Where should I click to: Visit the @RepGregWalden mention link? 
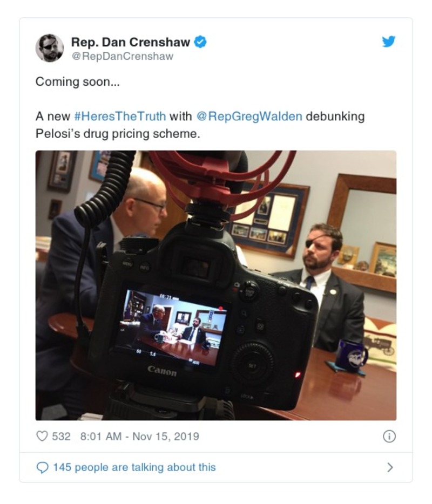click(x=249, y=117)
